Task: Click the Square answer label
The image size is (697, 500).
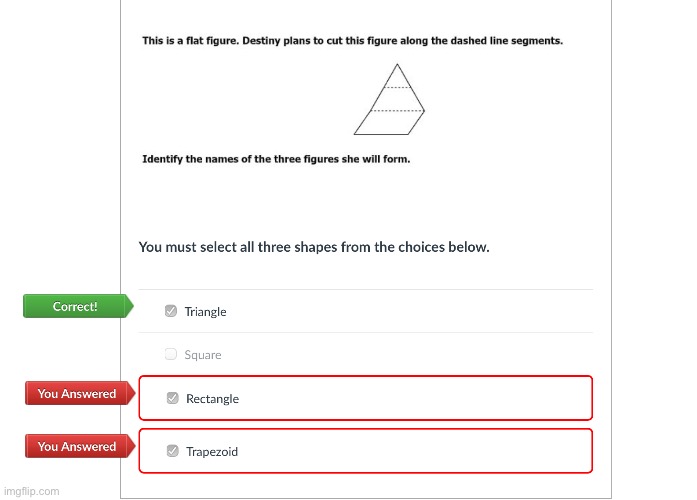Action: click(203, 355)
